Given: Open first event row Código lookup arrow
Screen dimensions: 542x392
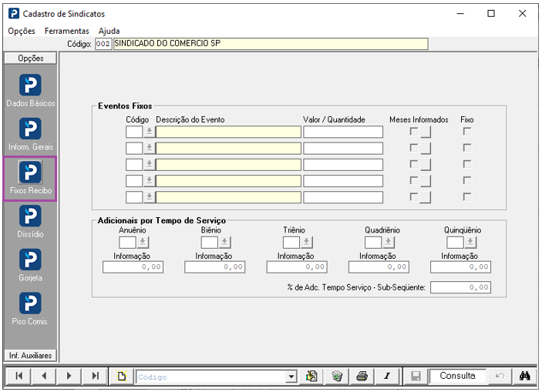Looking at the screenshot, I should coord(149,132).
